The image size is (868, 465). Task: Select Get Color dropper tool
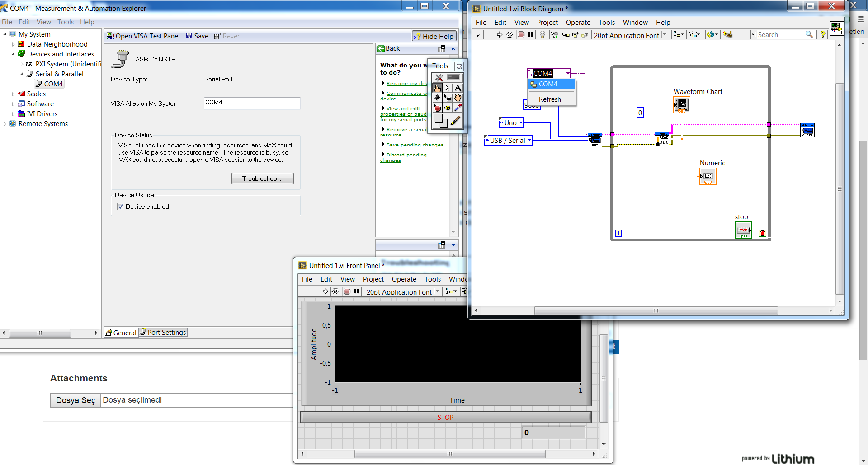(458, 108)
